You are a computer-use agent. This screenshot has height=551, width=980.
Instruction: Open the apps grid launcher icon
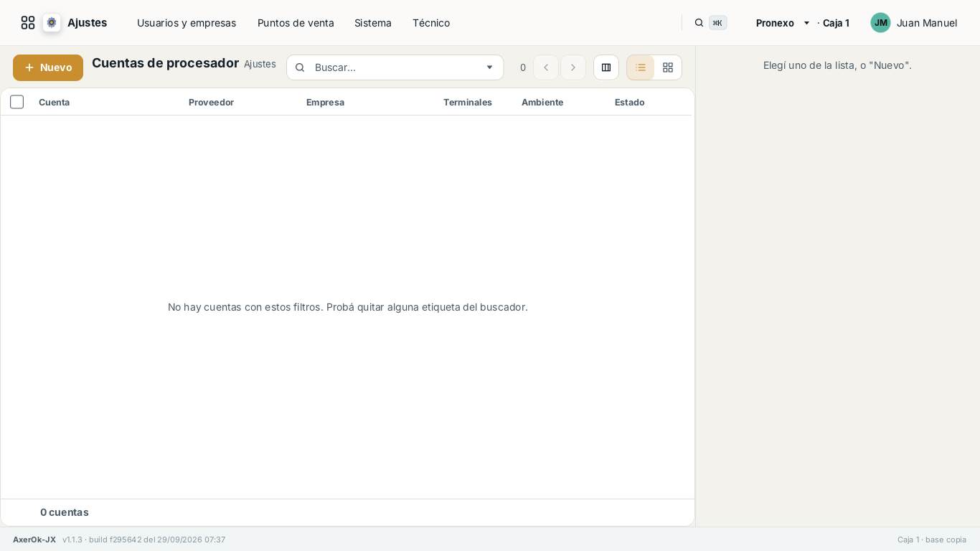[x=28, y=23]
